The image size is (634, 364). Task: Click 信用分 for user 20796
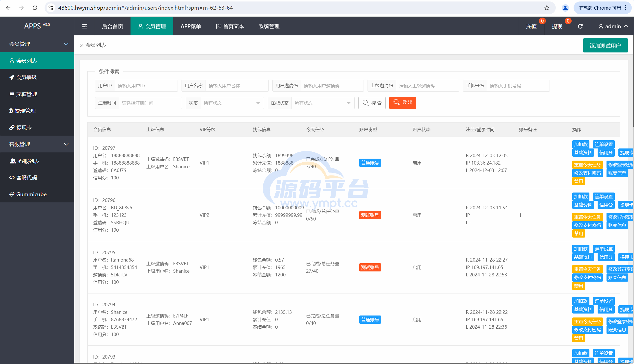point(606,205)
